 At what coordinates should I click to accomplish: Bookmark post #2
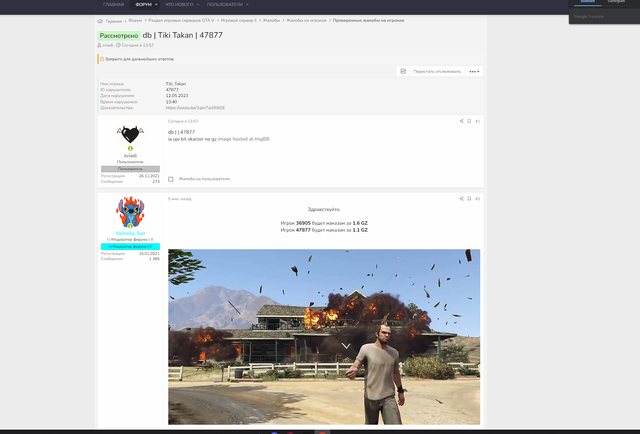pyautogui.click(x=469, y=199)
